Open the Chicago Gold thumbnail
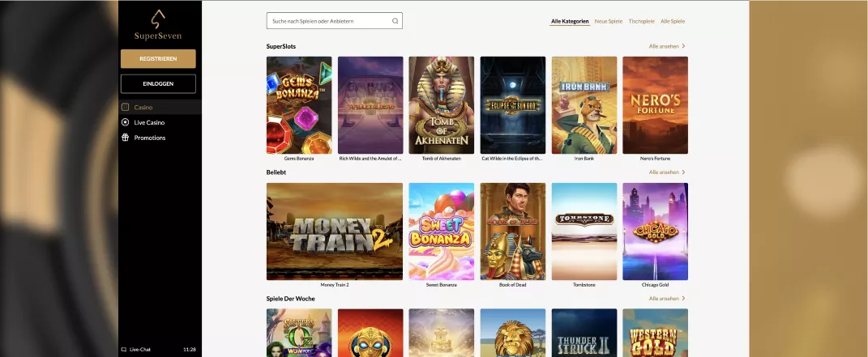The width and height of the screenshot is (868, 357). pos(656,232)
